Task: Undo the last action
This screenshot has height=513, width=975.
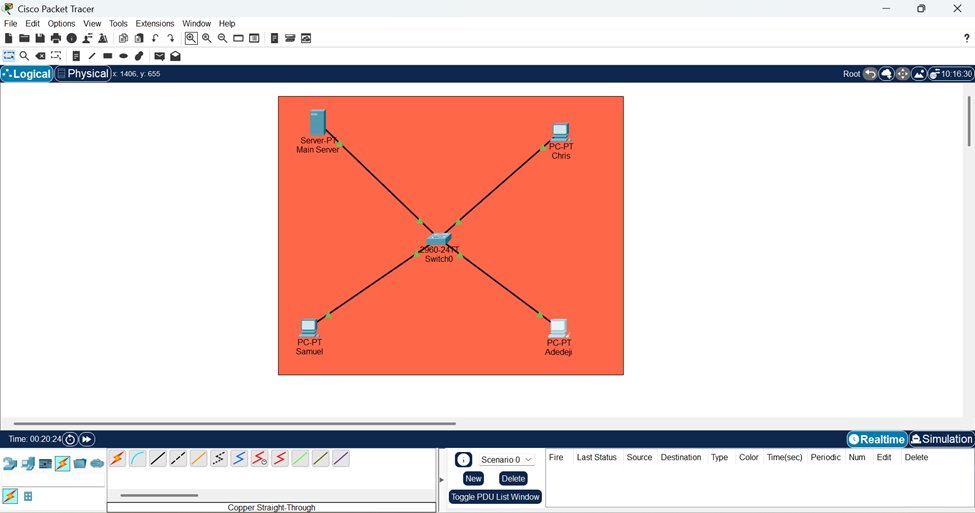Action: click(155, 39)
